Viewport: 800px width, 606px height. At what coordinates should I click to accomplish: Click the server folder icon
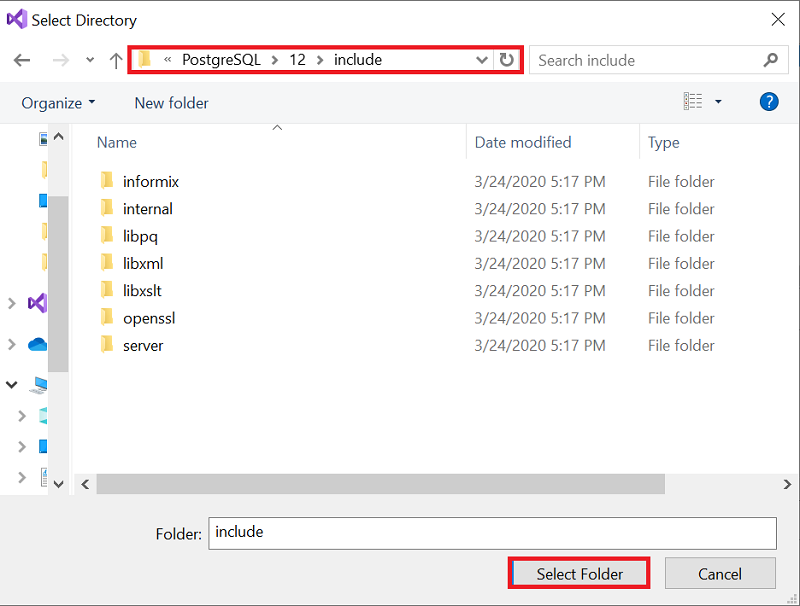click(x=107, y=344)
